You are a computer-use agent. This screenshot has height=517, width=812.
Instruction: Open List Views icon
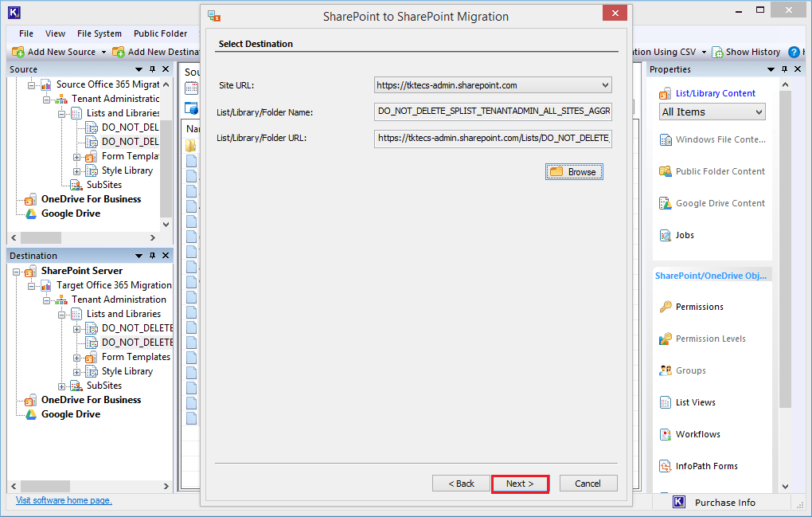[666, 402]
